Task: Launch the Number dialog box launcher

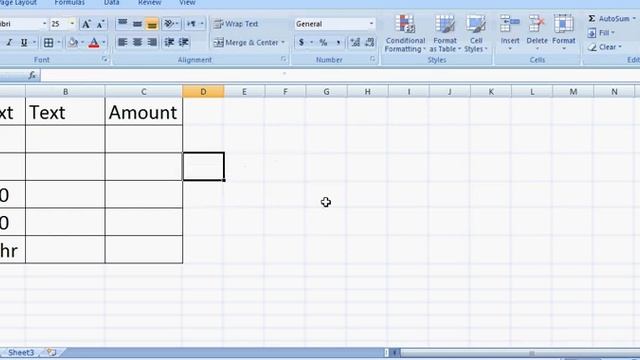Action: point(372,60)
